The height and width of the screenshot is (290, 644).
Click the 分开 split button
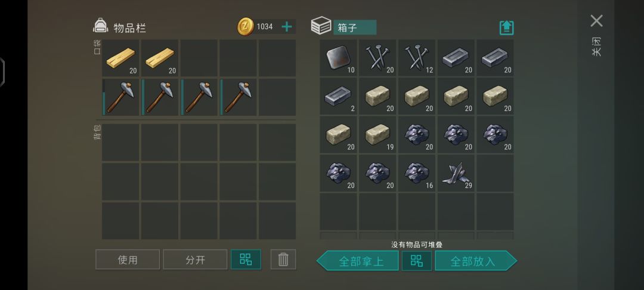(195, 260)
